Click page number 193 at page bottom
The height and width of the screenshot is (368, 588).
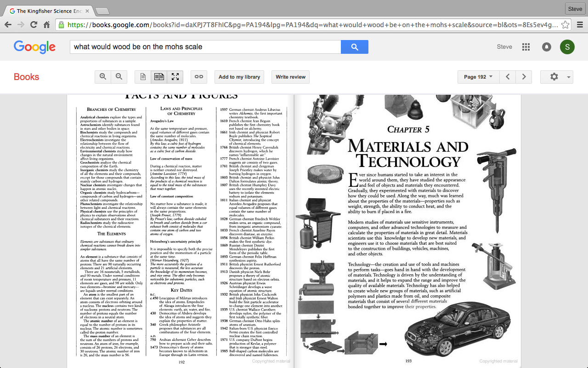click(408, 361)
